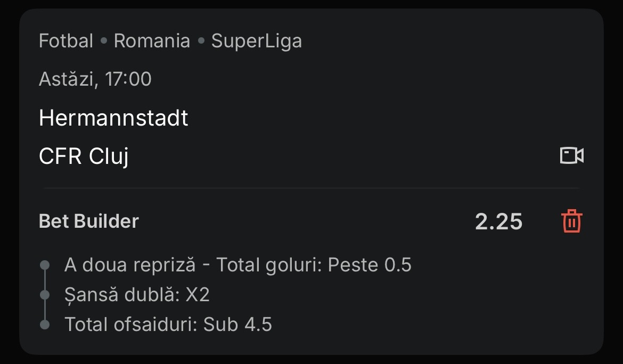Open the live stream camera icon

(572, 155)
